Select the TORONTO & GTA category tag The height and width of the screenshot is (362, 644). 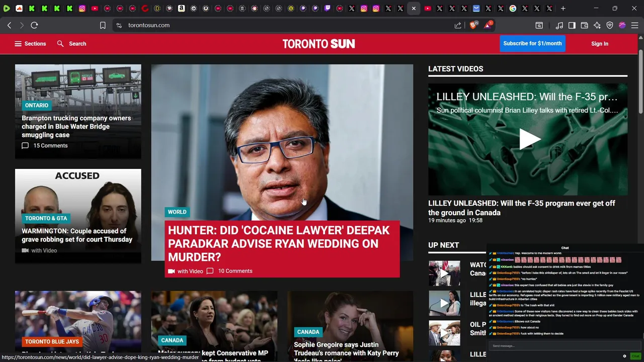coord(46,218)
